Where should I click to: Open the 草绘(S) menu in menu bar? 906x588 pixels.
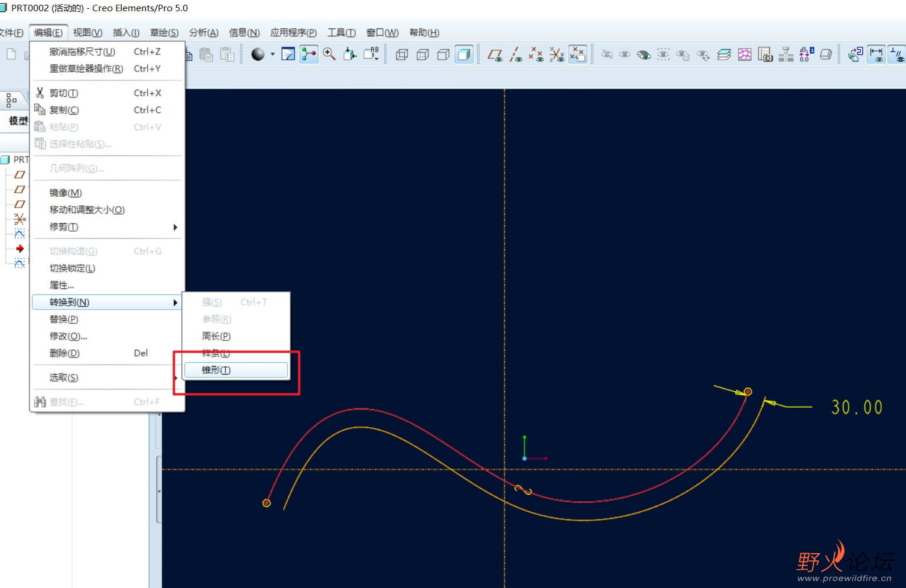pyautogui.click(x=164, y=33)
